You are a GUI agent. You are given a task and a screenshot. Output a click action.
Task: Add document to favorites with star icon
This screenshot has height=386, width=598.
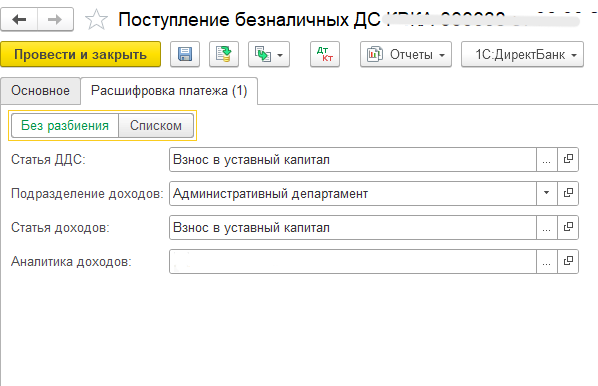pyautogui.click(x=96, y=19)
